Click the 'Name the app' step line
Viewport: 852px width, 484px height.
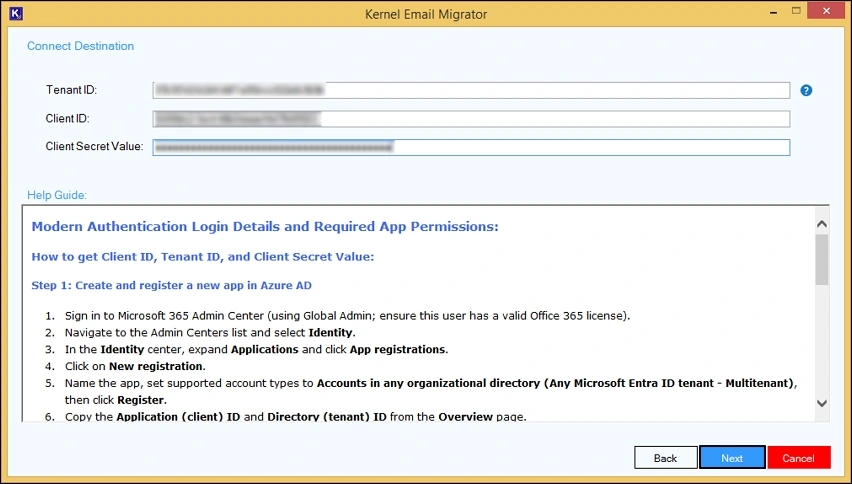pyautogui.click(x=431, y=383)
